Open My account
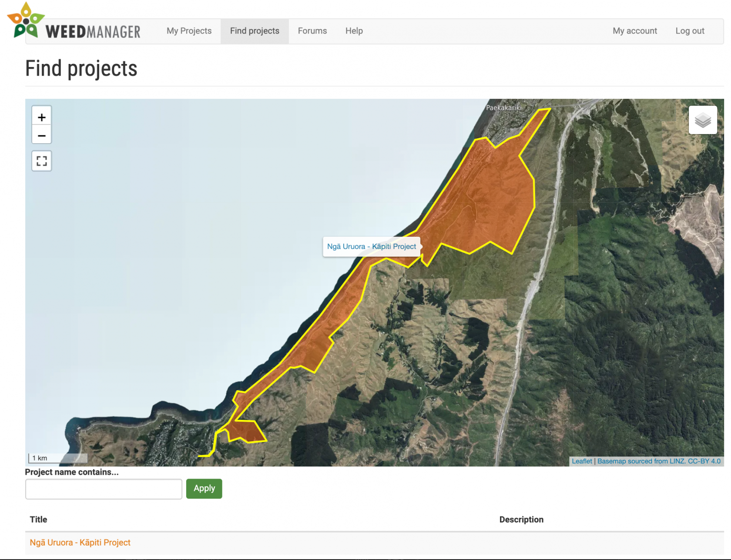Image resolution: width=731 pixels, height=560 pixels. click(x=635, y=31)
